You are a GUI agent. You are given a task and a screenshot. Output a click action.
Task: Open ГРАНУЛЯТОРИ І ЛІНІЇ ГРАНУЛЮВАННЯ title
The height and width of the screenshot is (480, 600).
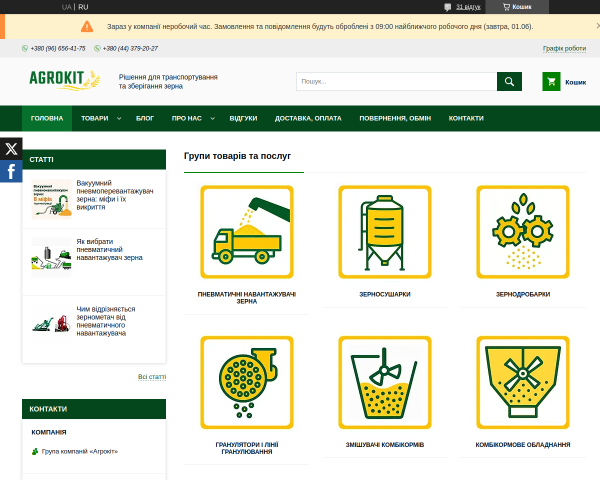pyautogui.click(x=247, y=448)
